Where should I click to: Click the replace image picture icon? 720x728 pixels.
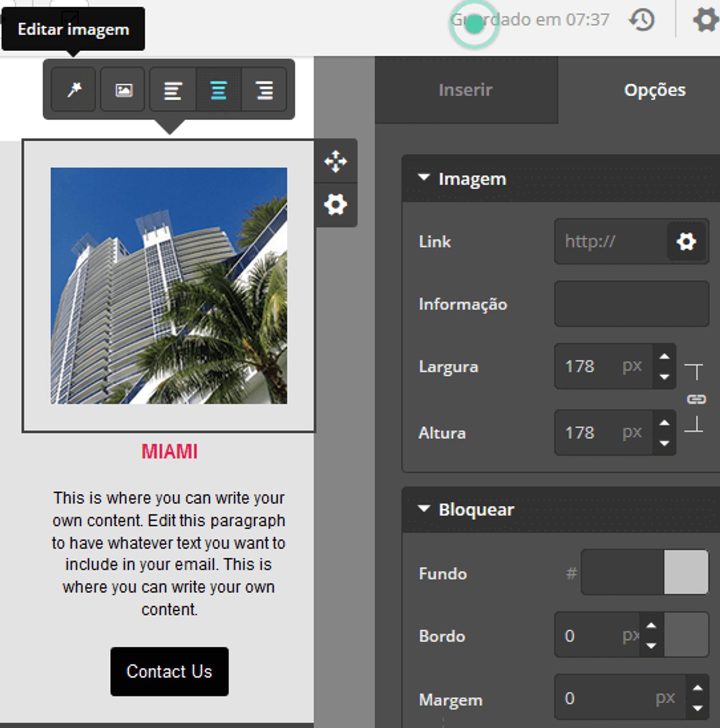(x=123, y=90)
